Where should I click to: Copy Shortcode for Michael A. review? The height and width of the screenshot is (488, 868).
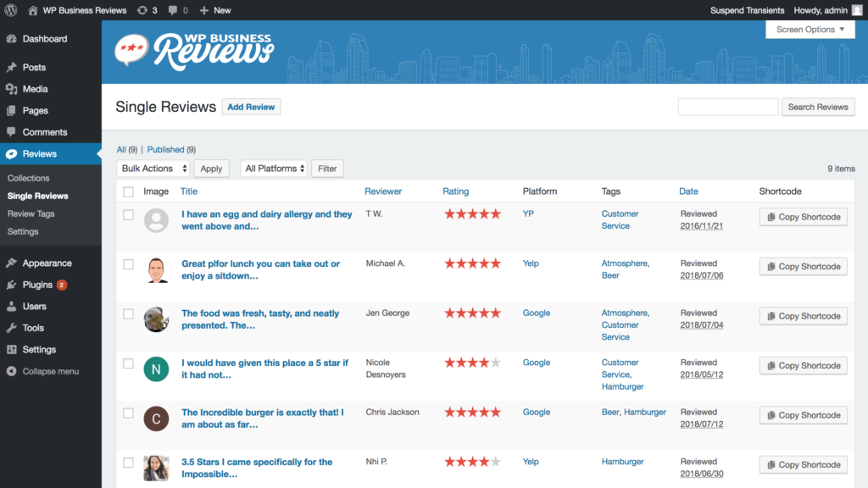(804, 266)
